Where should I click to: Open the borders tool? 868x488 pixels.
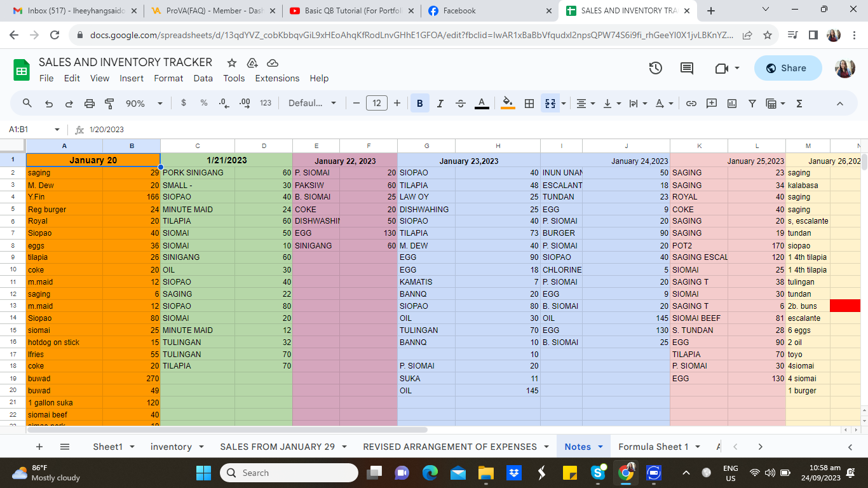pyautogui.click(x=529, y=103)
